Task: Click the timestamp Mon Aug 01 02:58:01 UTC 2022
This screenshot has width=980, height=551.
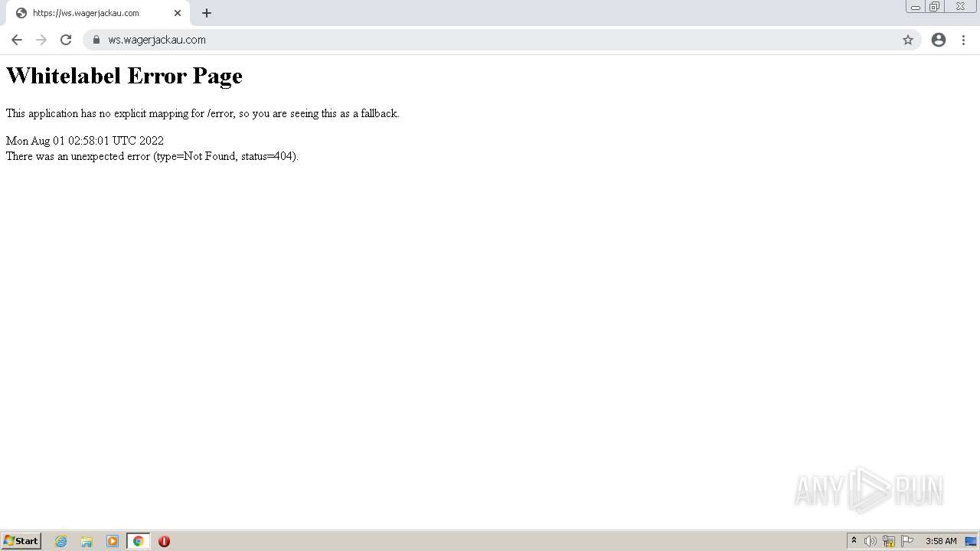Action: point(85,141)
